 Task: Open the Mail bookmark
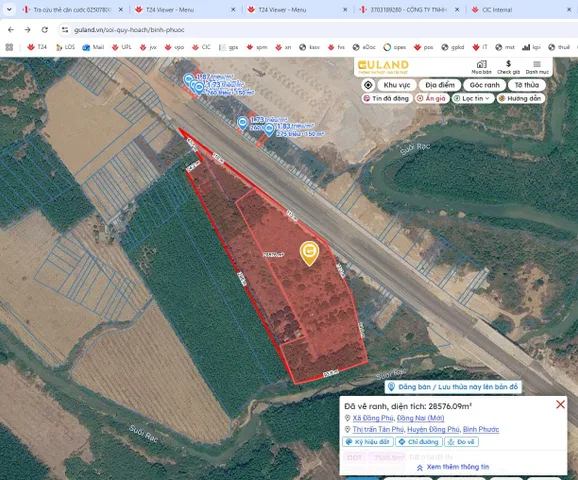pos(93,47)
